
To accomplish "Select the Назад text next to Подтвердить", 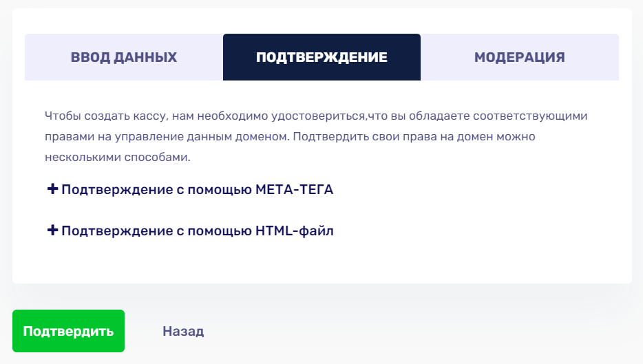I will 183,331.
